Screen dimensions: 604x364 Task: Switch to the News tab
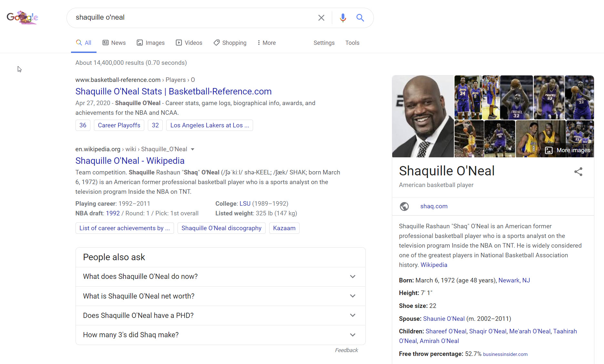pyautogui.click(x=114, y=43)
